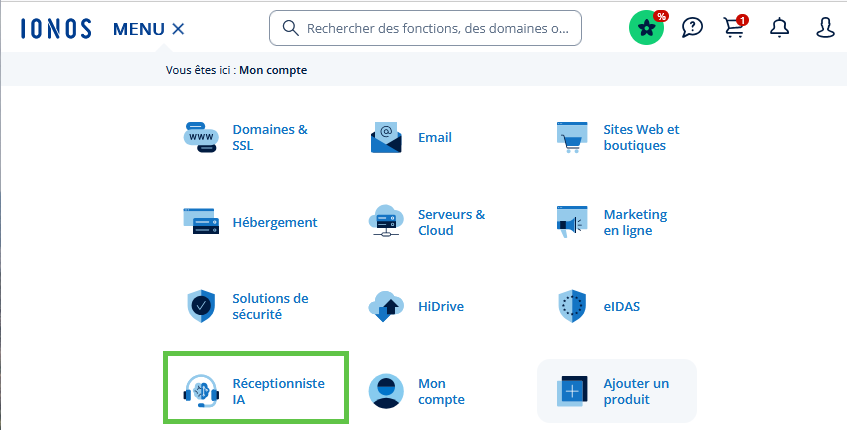Click the Ajouter un produit button

pos(617,391)
